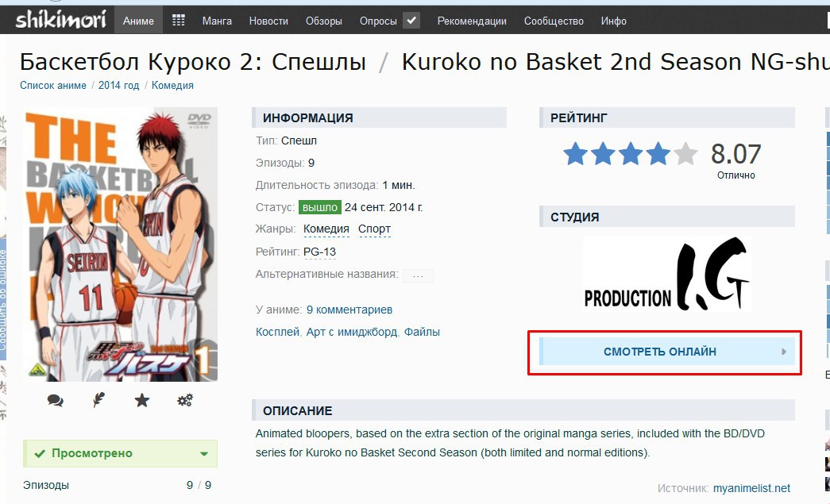Click the fourth blue rating star
The height and width of the screenshot is (504, 830).
point(658,154)
